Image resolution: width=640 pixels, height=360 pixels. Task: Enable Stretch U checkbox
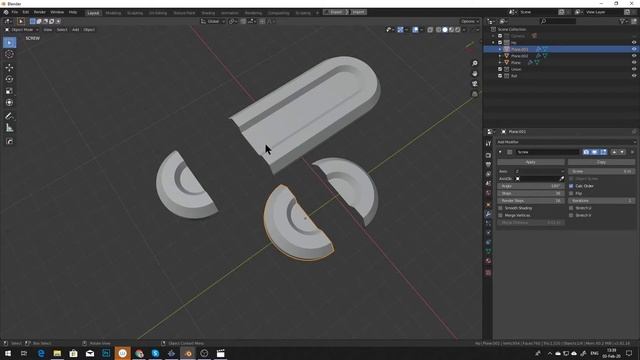[571, 208]
